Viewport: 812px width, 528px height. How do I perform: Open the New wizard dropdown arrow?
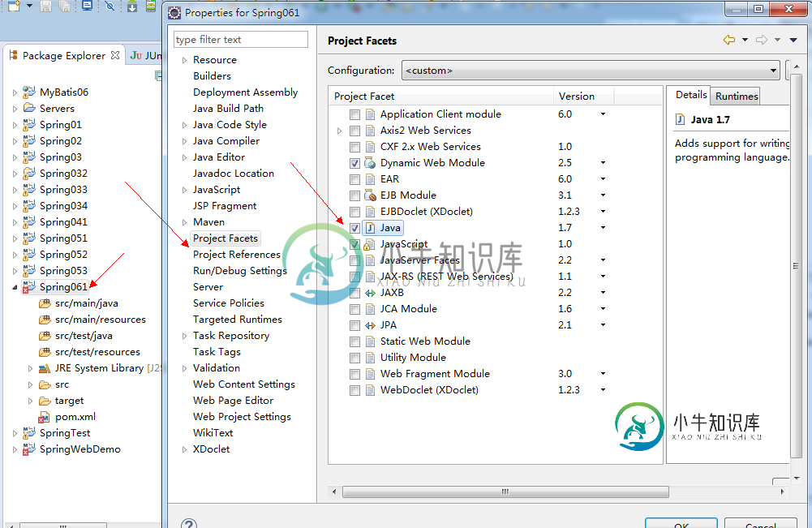coord(29,6)
